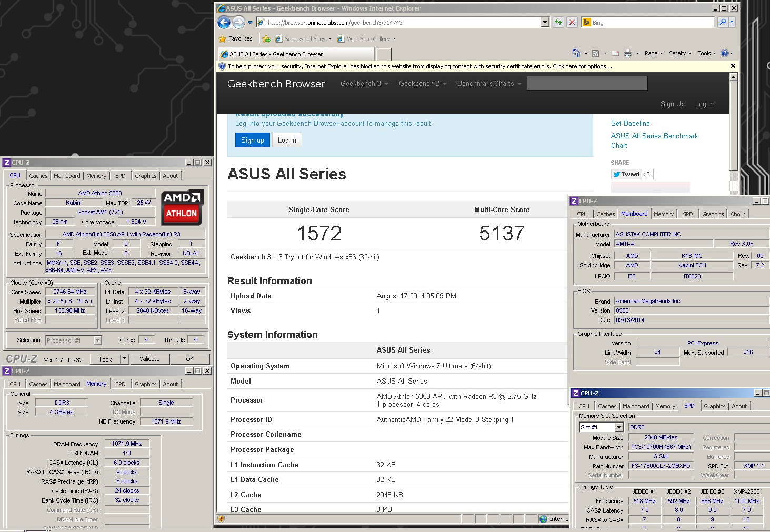Open the Print options dropdown arrow

click(x=637, y=53)
